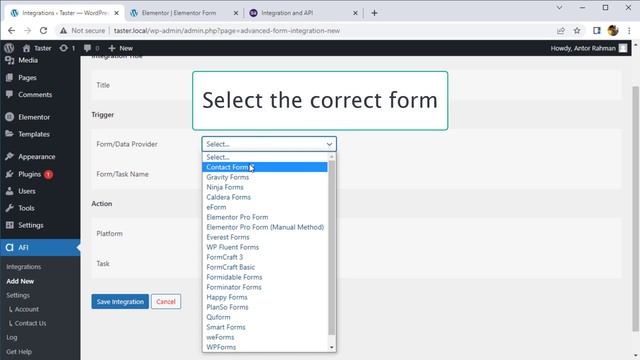Click New in the admin bar
Image resolution: width=640 pixels, height=360 pixels.
point(121,48)
